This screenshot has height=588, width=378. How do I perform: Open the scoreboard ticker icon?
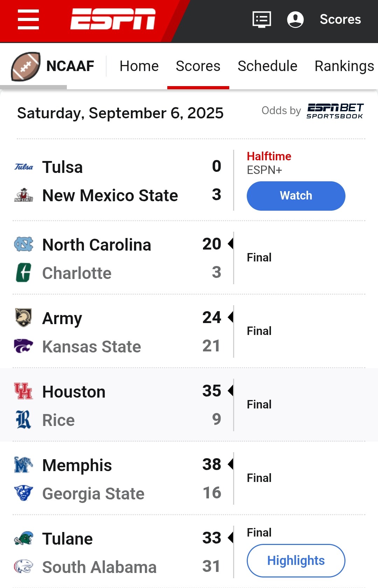pyautogui.click(x=262, y=20)
